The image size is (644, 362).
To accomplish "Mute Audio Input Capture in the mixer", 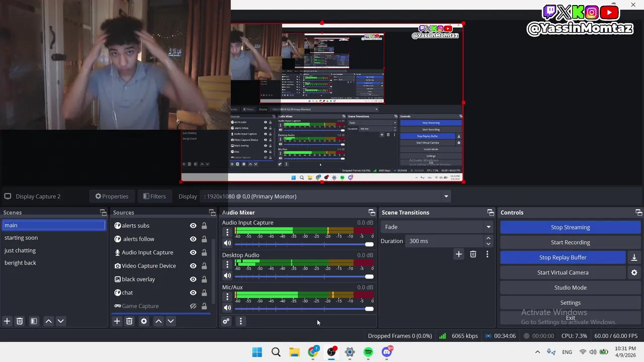I will coord(227,243).
